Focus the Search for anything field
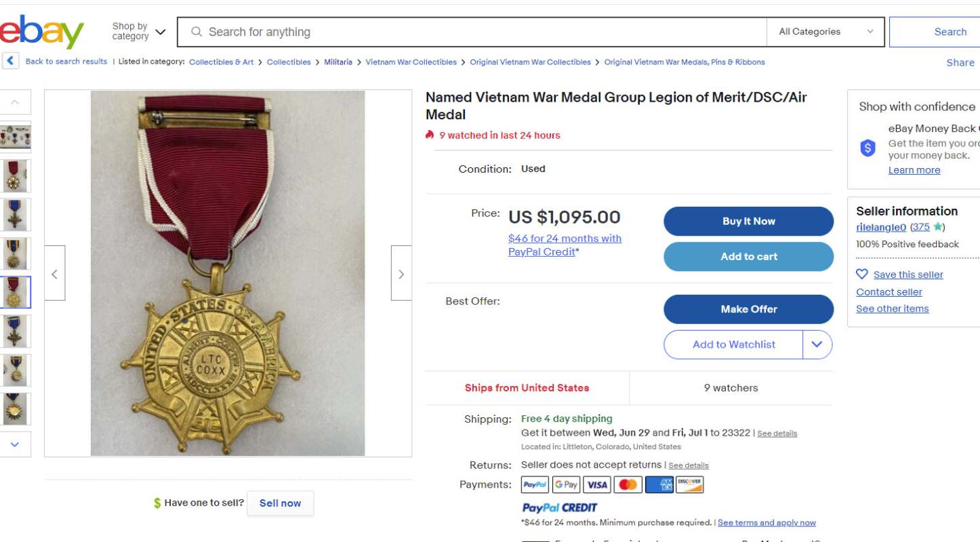Screen dimensions: 980x542 474,32
